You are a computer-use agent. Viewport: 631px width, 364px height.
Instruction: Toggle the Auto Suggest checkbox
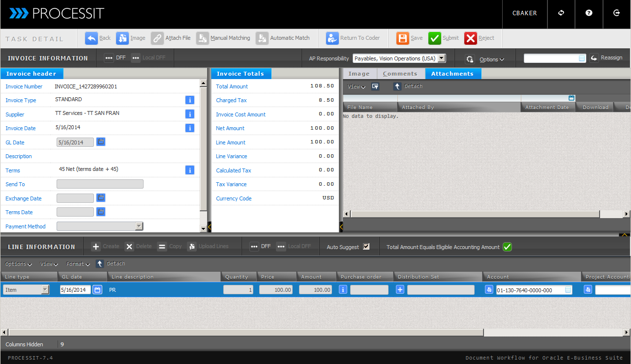366,247
